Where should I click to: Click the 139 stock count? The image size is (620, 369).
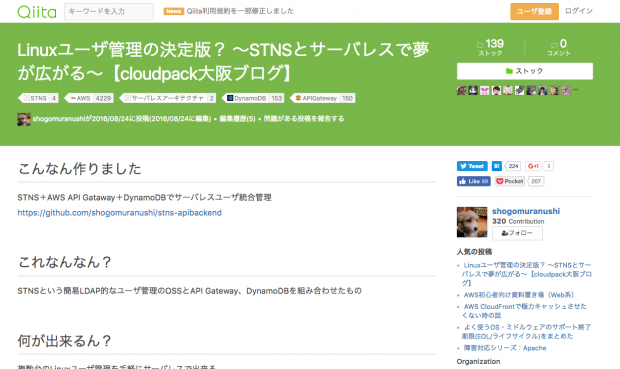coord(490,47)
